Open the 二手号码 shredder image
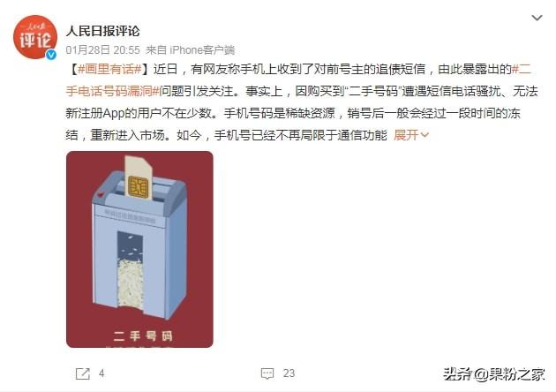Screen dimensions: 556x392 click(139, 249)
